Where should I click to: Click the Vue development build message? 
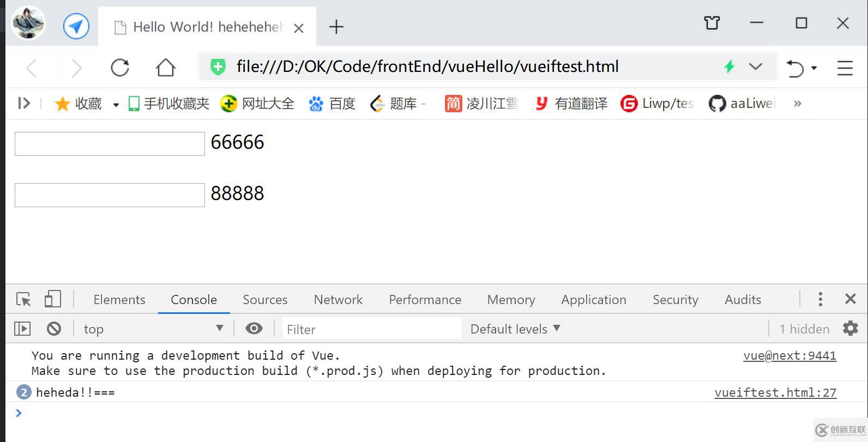319,363
